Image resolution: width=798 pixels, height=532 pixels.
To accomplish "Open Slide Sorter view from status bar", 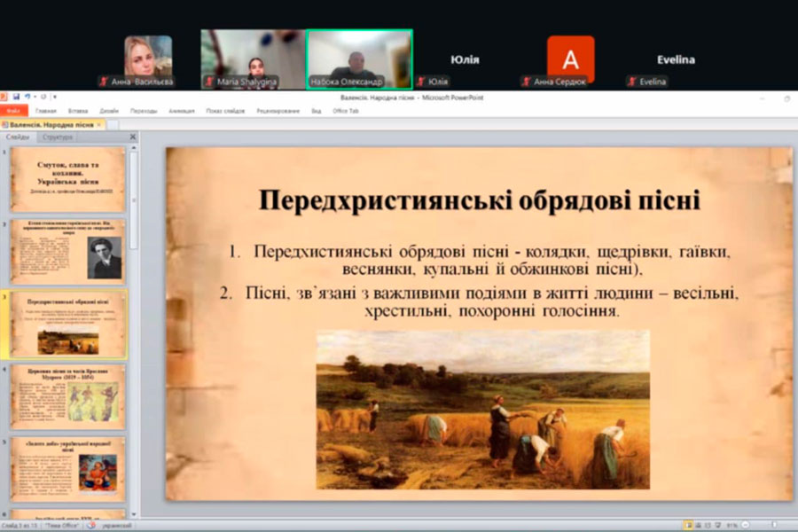I will click(x=697, y=526).
